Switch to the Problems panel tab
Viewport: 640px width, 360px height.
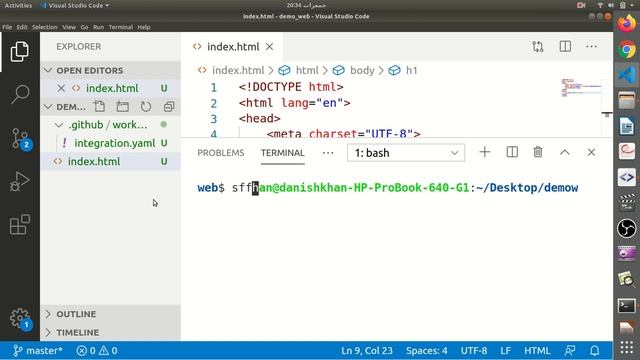point(221,153)
